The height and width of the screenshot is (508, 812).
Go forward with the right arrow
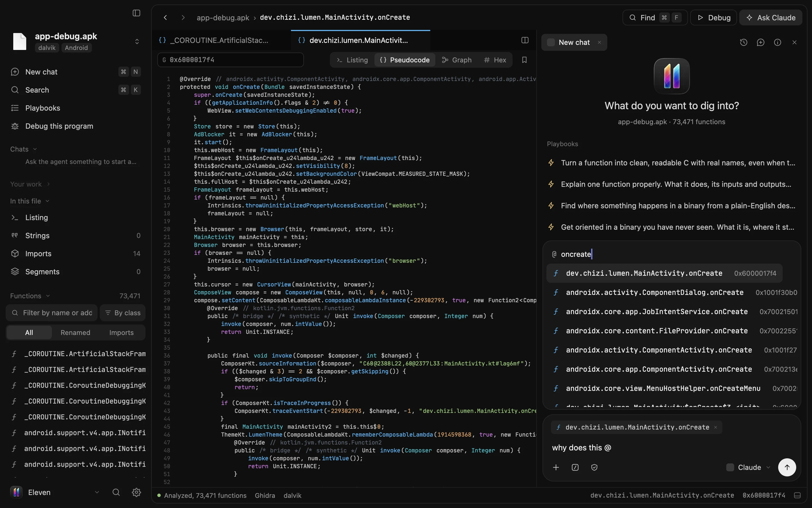183,17
